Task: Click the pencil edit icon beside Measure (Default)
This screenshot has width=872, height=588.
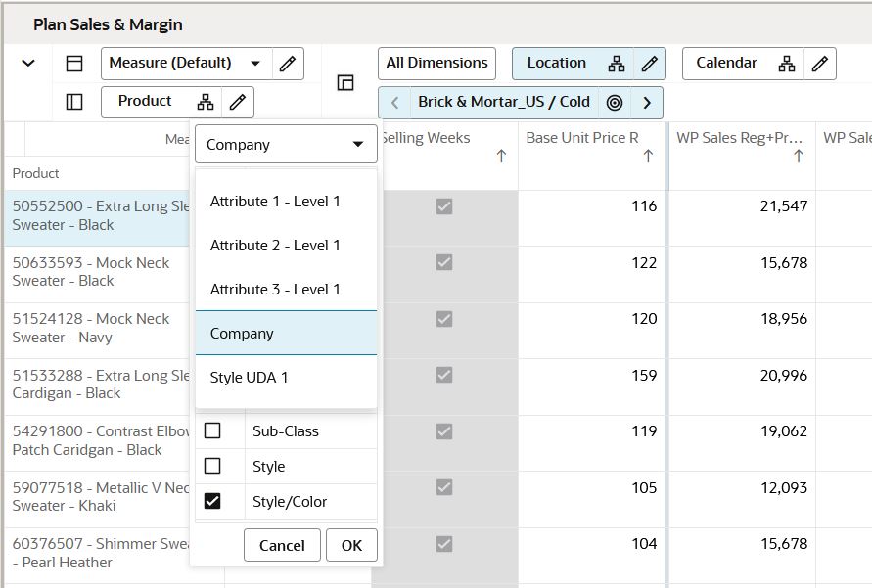Action: pyautogui.click(x=288, y=64)
